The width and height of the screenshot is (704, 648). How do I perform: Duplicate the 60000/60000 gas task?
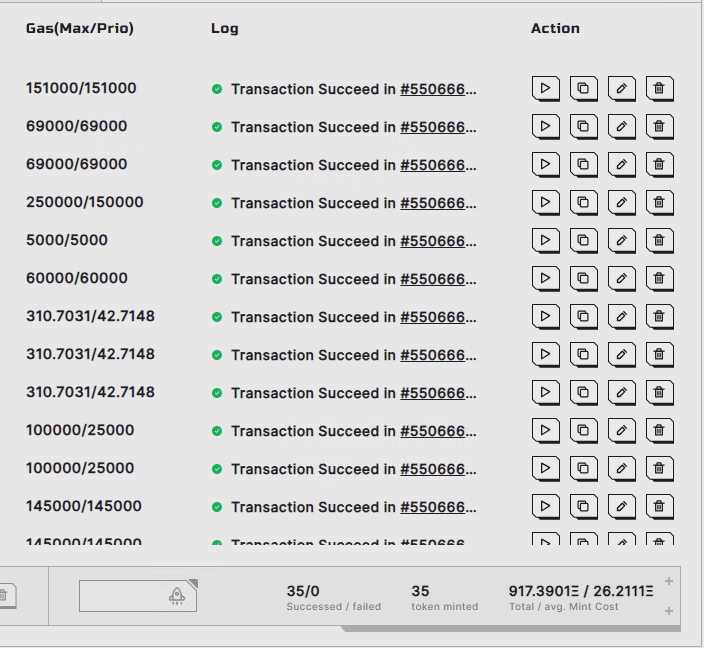tap(583, 278)
